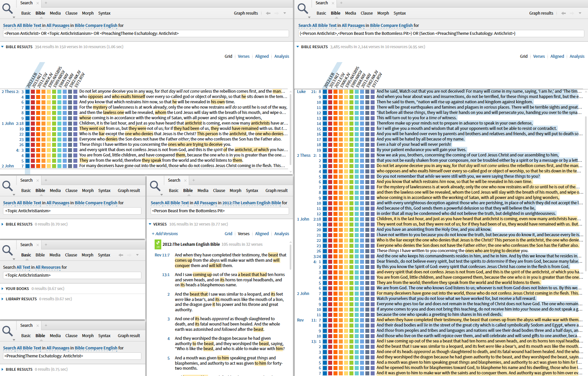The width and height of the screenshot is (588, 376).
Task: Click magnifier icon in the All Resources search panel
Action: point(7,250)
